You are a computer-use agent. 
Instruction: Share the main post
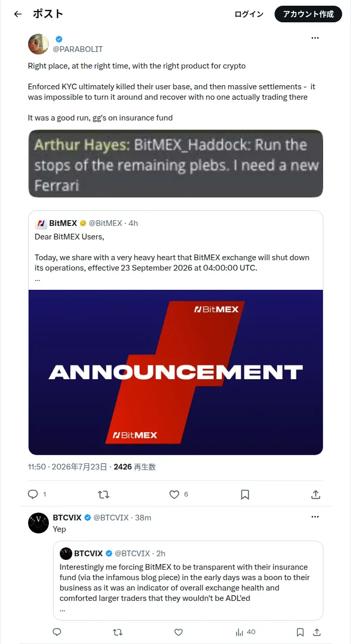pyautogui.click(x=316, y=494)
